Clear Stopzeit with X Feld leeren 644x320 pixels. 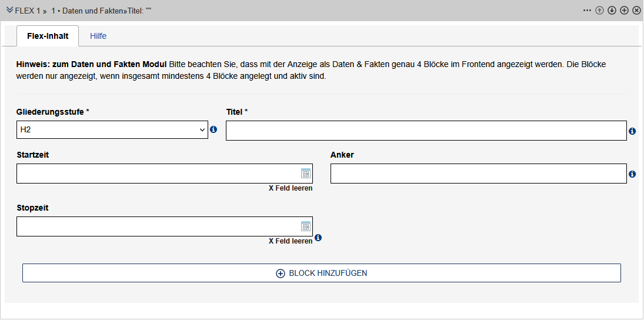[291, 241]
